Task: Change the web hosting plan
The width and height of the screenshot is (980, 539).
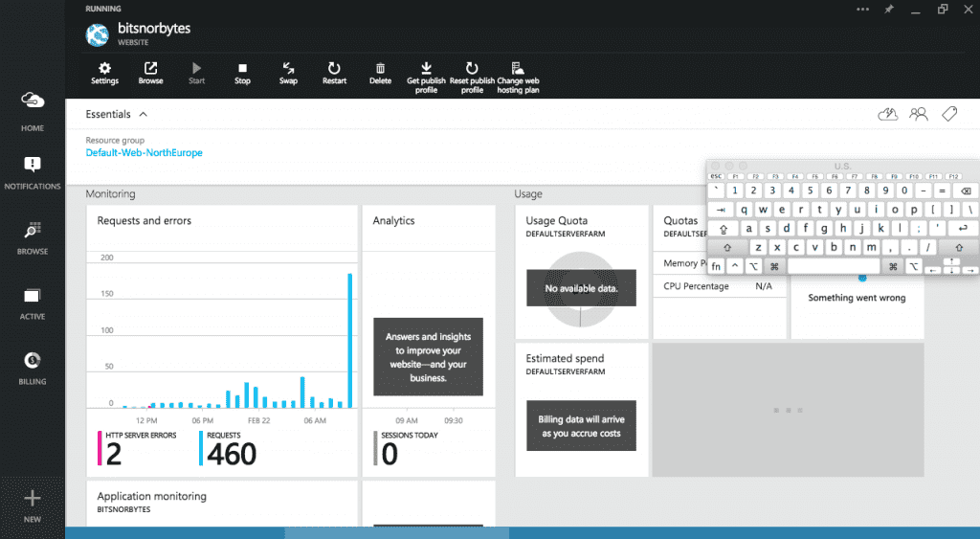Action: click(x=518, y=78)
